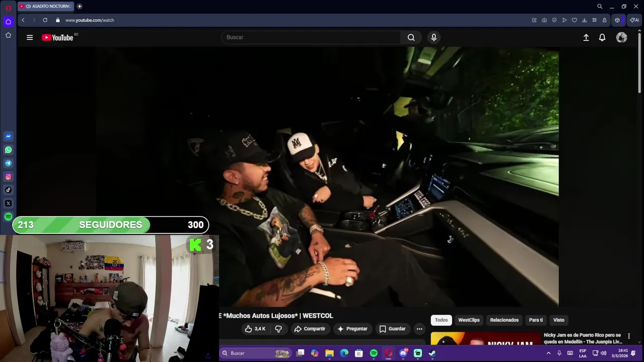Image resolution: width=644 pixels, height=362 pixels.
Task: Open the YouTube upload/create icon
Action: [x=586, y=37]
